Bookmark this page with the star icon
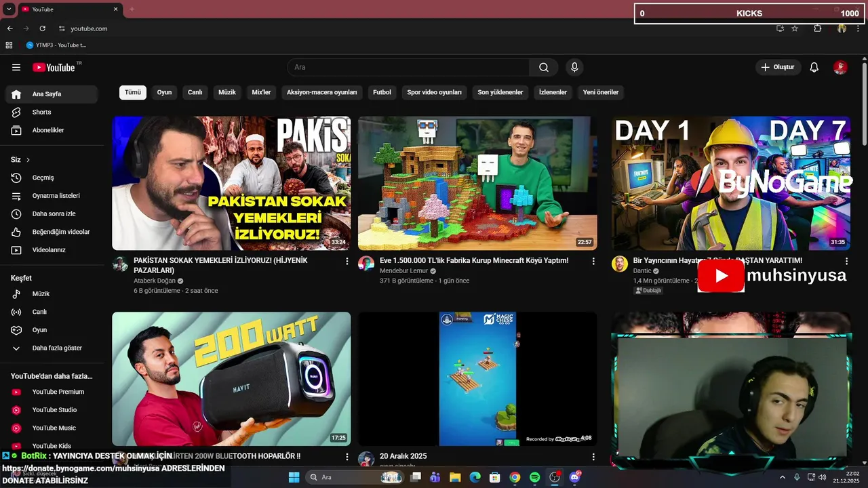The width and height of the screenshot is (868, 488). (x=795, y=28)
